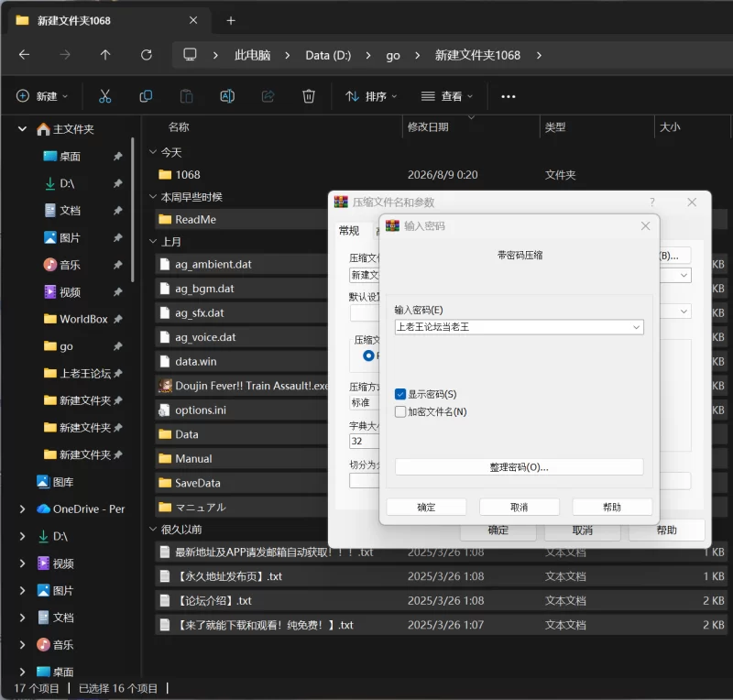Open help question mark in archive dialog
733x700 pixels.
pyautogui.click(x=652, y=202)
